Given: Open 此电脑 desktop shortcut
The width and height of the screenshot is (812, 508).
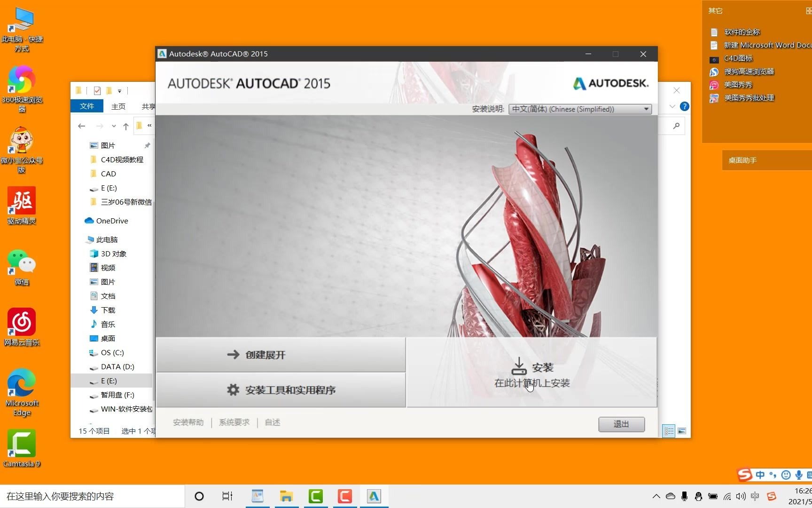Looking at the screenshot, I should [x=22, y=30].
